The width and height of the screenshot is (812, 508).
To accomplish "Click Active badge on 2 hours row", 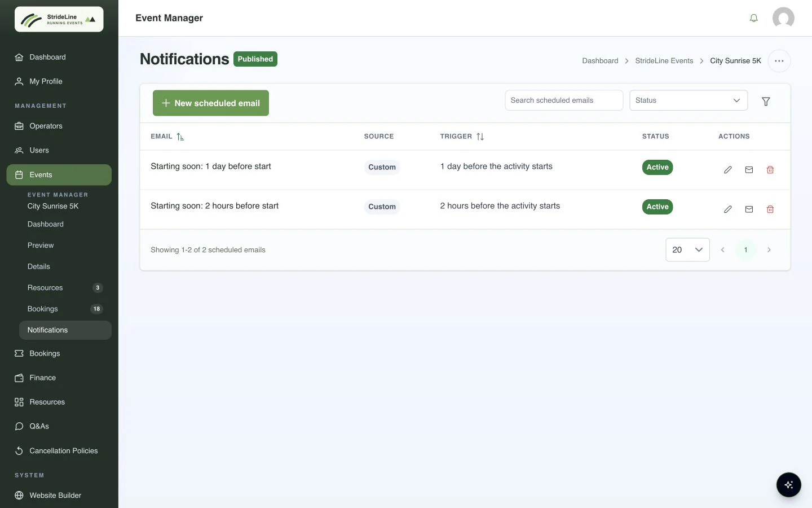I will pyautogui.click(x=657, y=207).
